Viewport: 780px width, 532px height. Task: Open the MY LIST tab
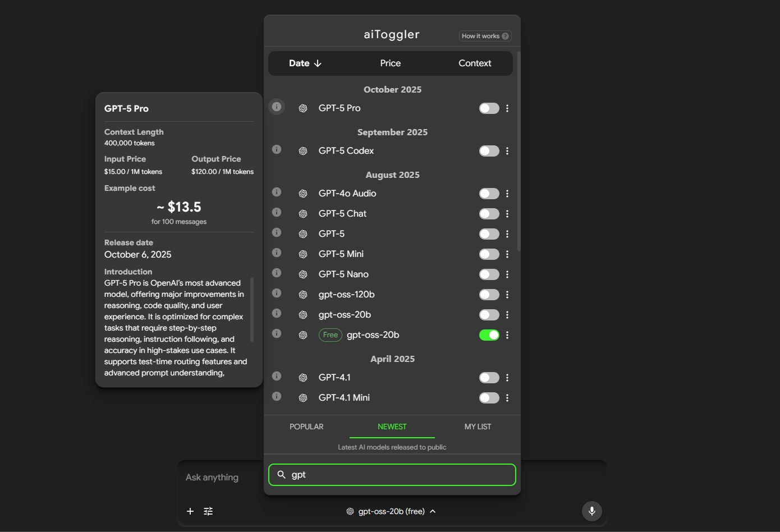pos(478,426)
